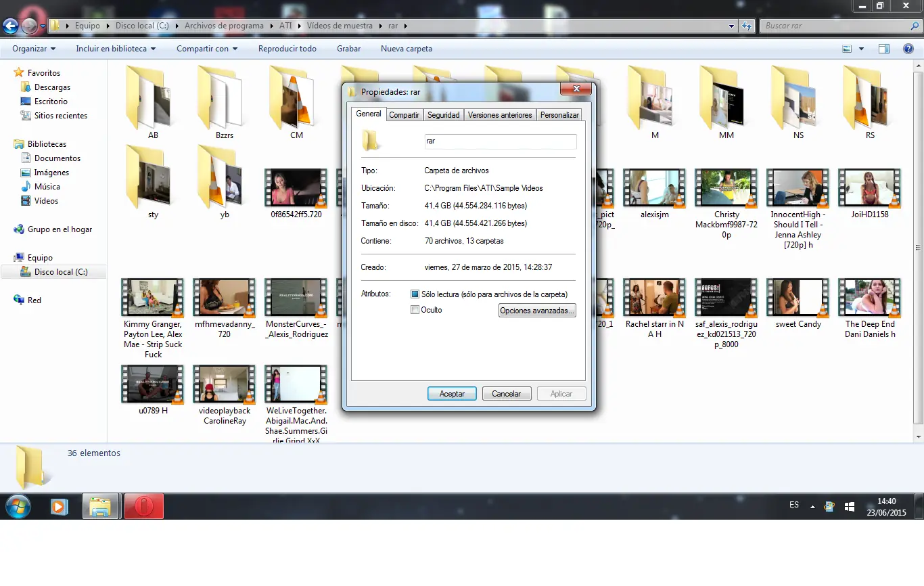Screen dimensions: 924x586
Task: Select the folder named M
Action: pos(655,102)
